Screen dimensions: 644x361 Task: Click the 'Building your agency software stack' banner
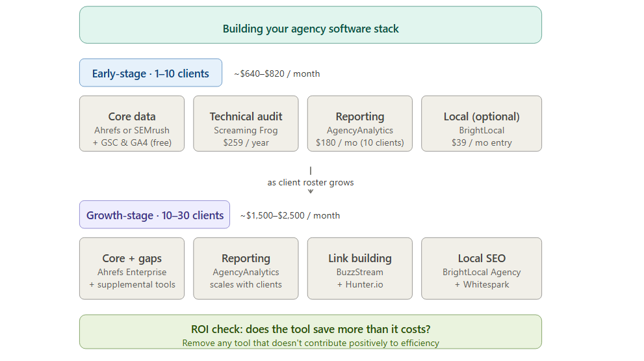point(311,25)
